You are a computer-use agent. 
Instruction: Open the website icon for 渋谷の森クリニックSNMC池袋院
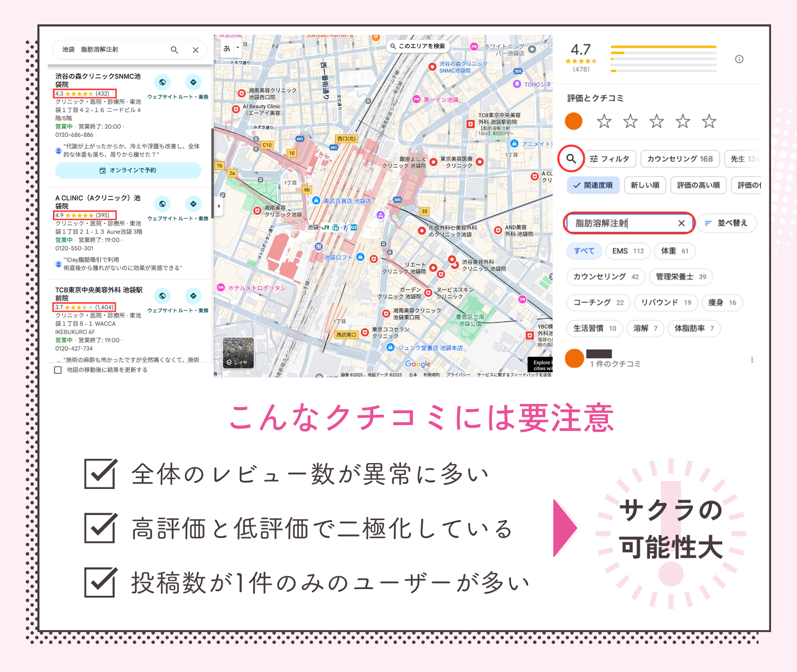(162, 82)
